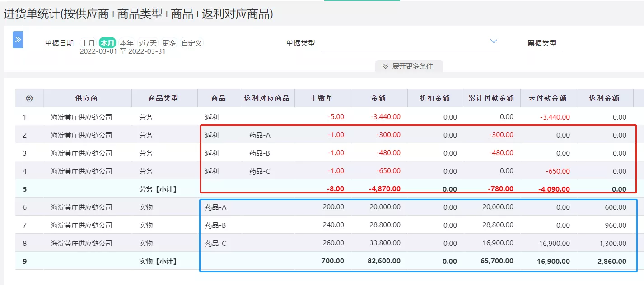Open the 单据类型 dropdown
The height and width of the screenshot is (285, 644).
pos(410,43)
